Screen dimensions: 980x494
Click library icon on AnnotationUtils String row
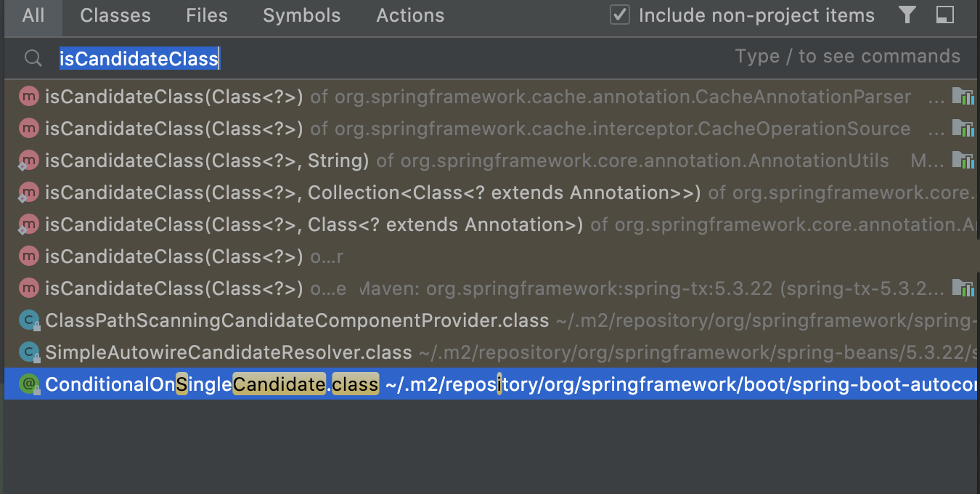963,161
